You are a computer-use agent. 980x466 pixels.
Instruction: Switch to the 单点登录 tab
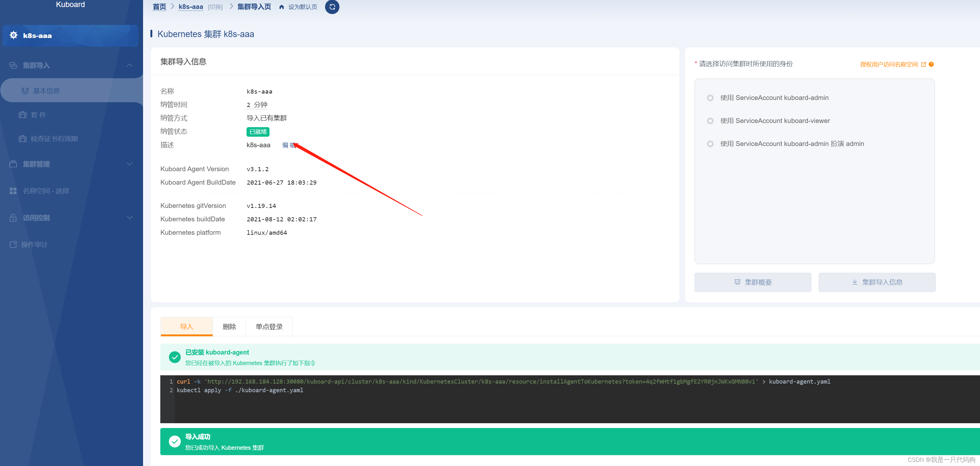[x=269, y=326]
